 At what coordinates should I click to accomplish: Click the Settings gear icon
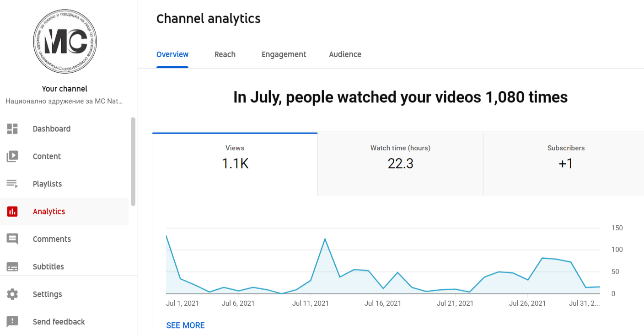[12, 294]
